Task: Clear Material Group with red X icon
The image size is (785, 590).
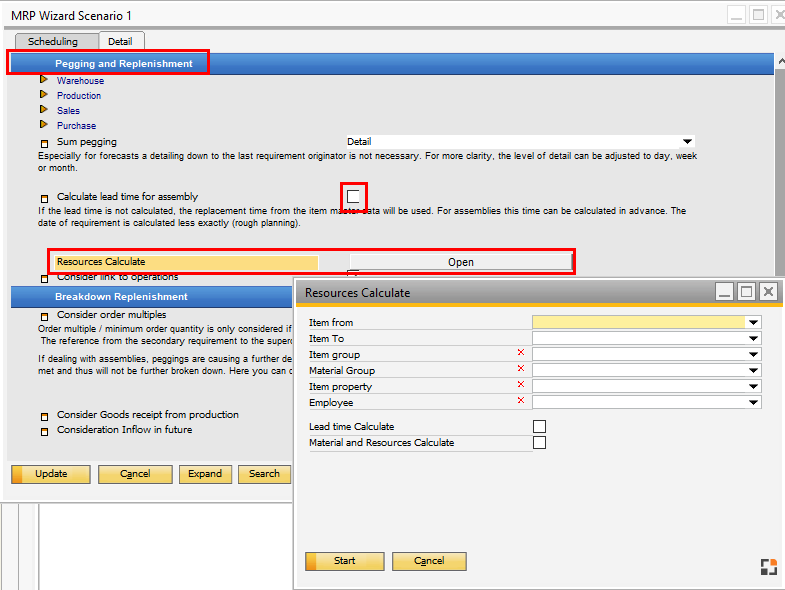Action: point(520,370)
